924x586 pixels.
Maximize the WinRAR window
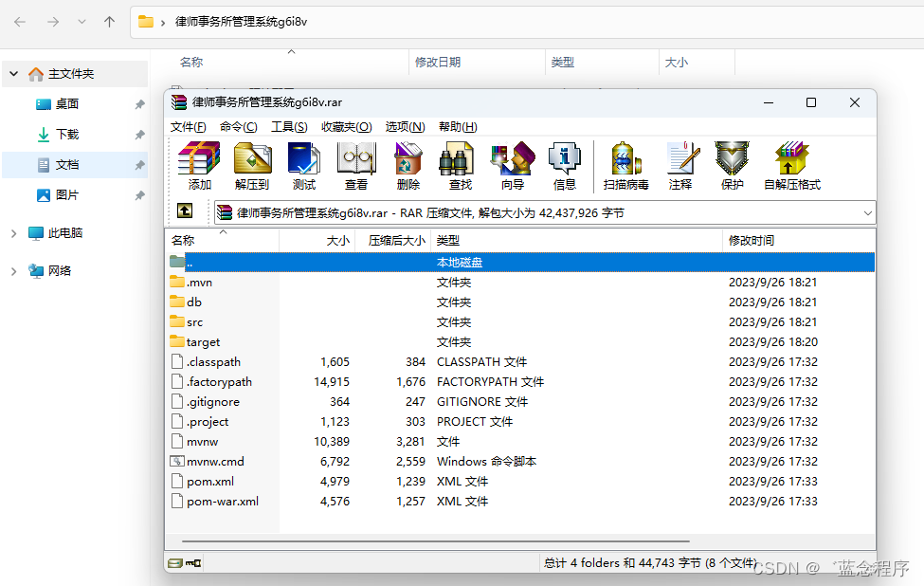pyautogui.click(x=811, y=102)
